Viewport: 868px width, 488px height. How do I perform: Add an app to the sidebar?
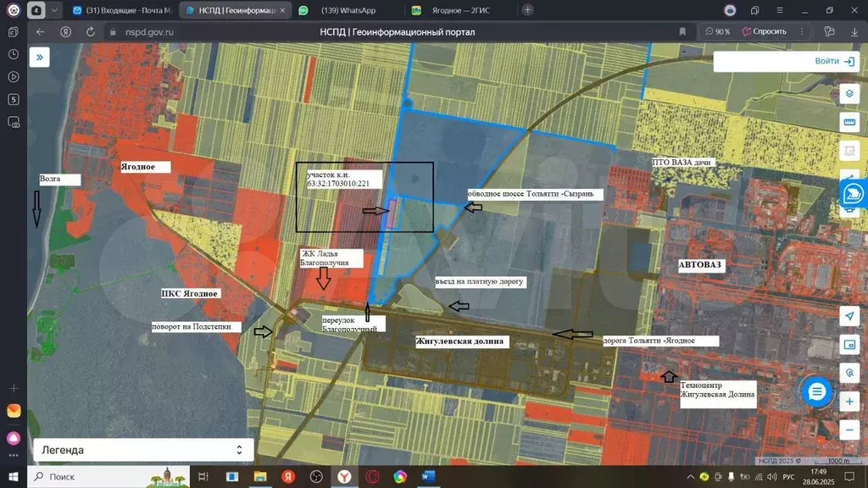pos(14,388)
